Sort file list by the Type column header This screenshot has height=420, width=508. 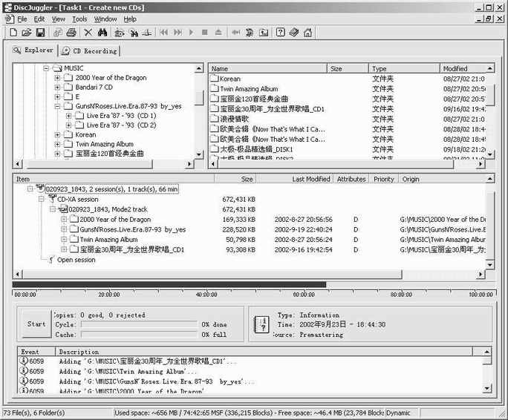tap(404, 69)
